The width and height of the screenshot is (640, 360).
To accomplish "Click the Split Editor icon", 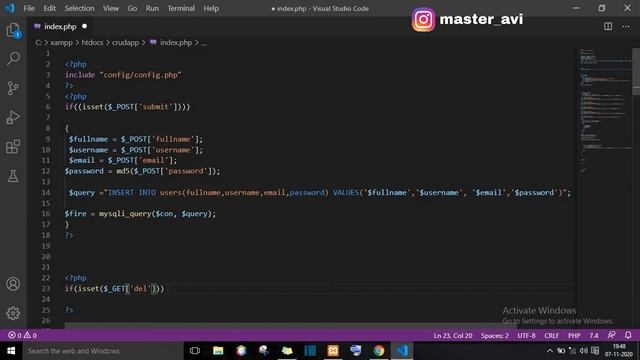I will pyautogui.click(x=608, y=26).
